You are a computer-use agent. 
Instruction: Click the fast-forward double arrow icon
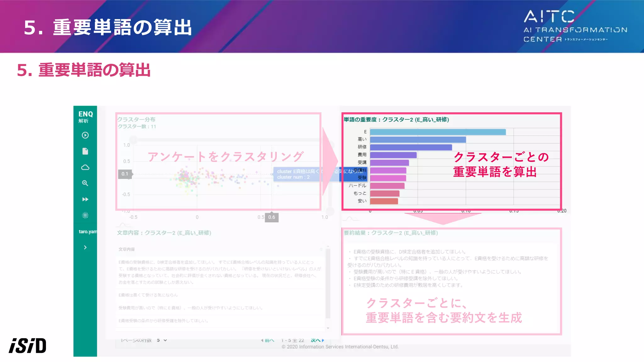coord(85,199)
